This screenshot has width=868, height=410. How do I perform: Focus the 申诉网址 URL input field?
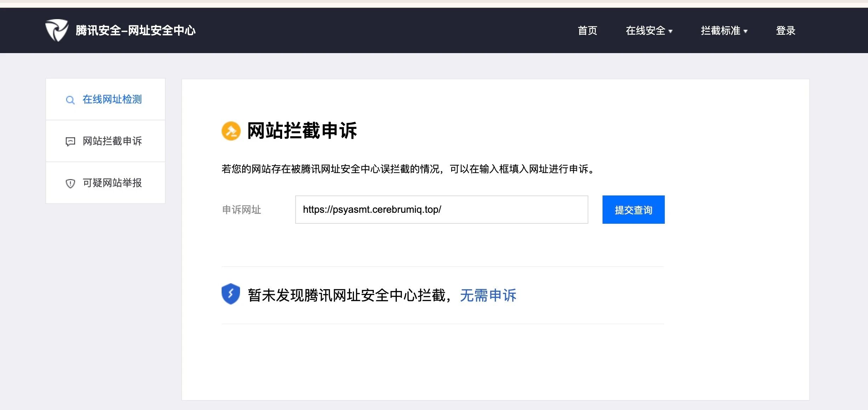click(441, 210)
